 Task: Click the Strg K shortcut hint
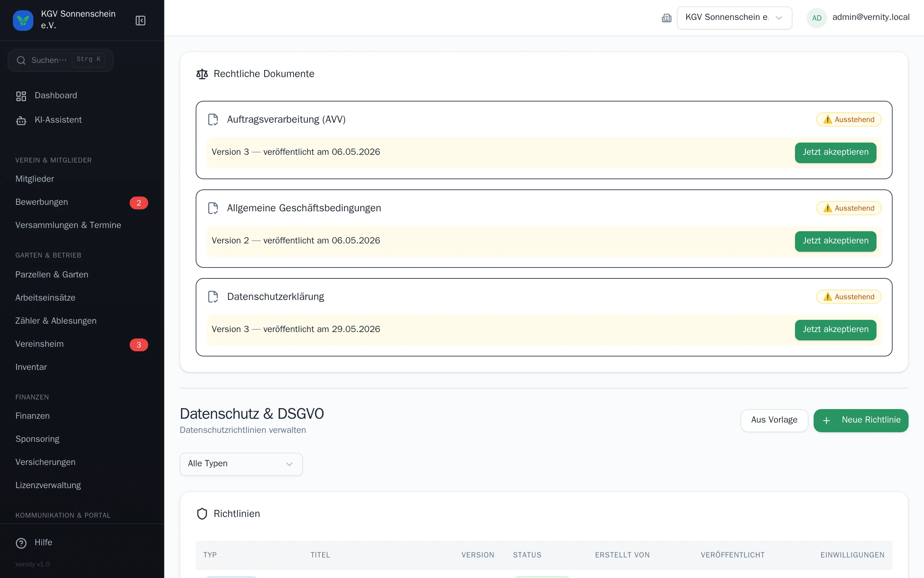tap(88, 59)
